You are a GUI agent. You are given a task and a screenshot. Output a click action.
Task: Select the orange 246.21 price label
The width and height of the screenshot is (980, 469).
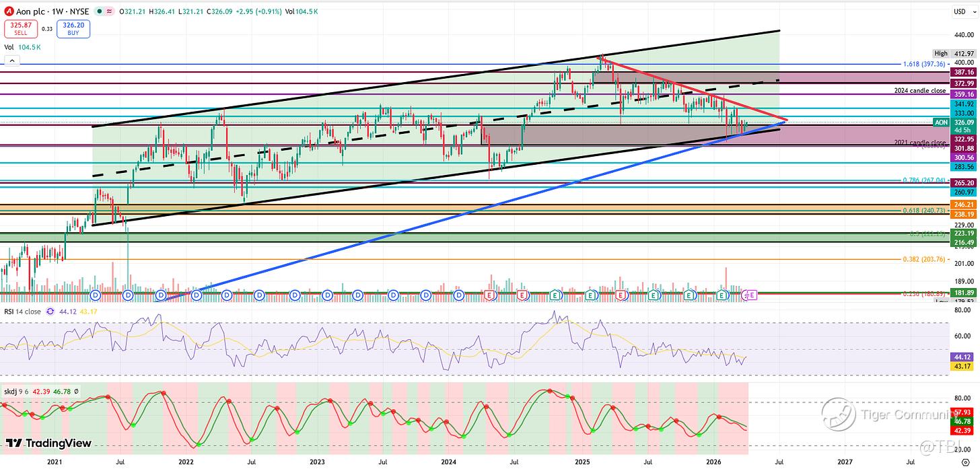963,205
